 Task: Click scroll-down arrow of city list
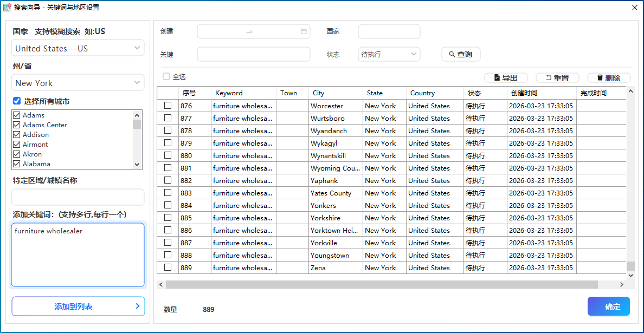tap(137, 165)
